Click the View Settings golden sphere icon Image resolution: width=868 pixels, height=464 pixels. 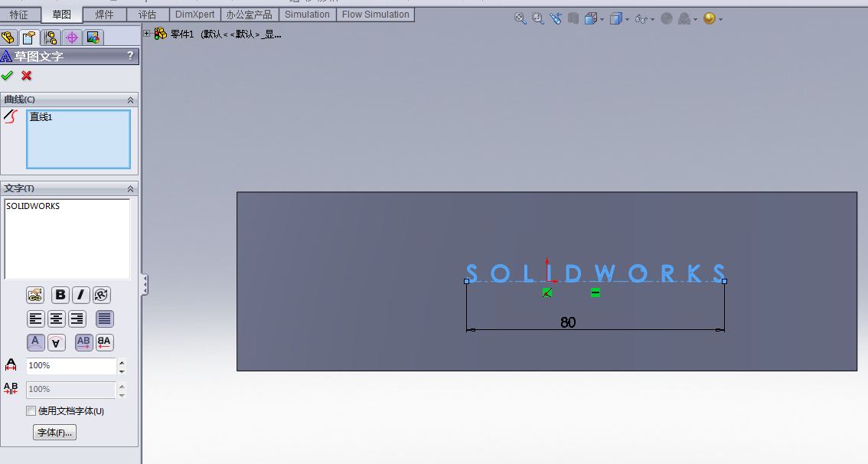(709, 18)
